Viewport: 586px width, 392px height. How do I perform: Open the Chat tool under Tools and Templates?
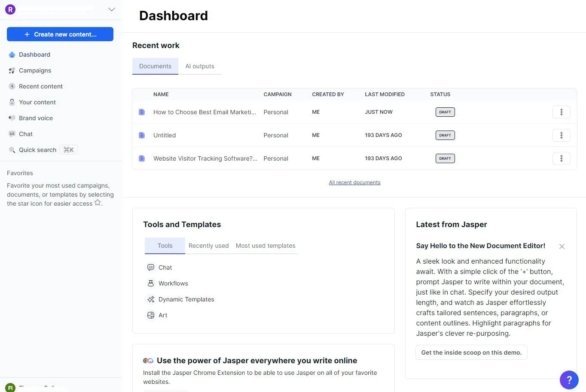pyautogui.click(x=165, y=267)
